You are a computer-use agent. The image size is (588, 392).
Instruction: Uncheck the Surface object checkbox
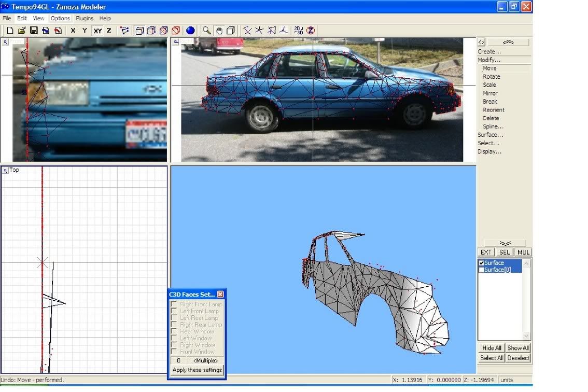pos(482,263)
